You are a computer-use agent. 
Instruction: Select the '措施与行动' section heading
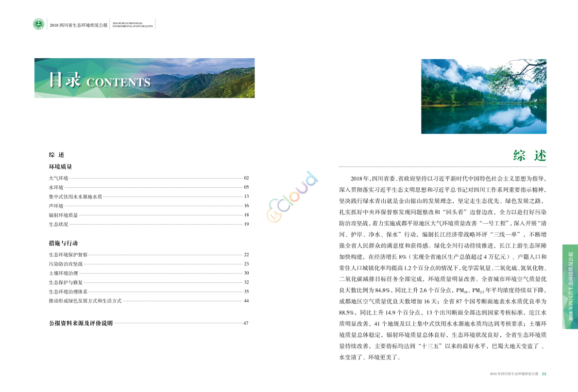(63, 243)
